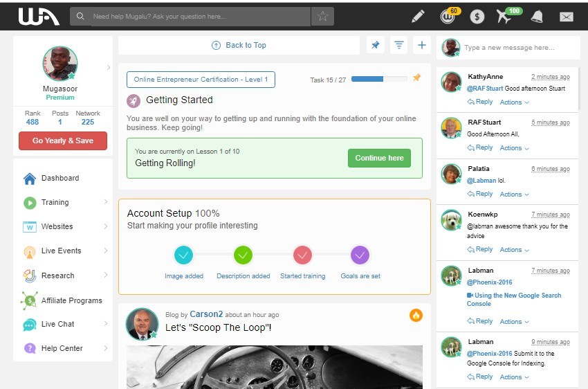Open the filter icon in feed toolbar
Screen dimensions: 588x389
click(398, 45)
